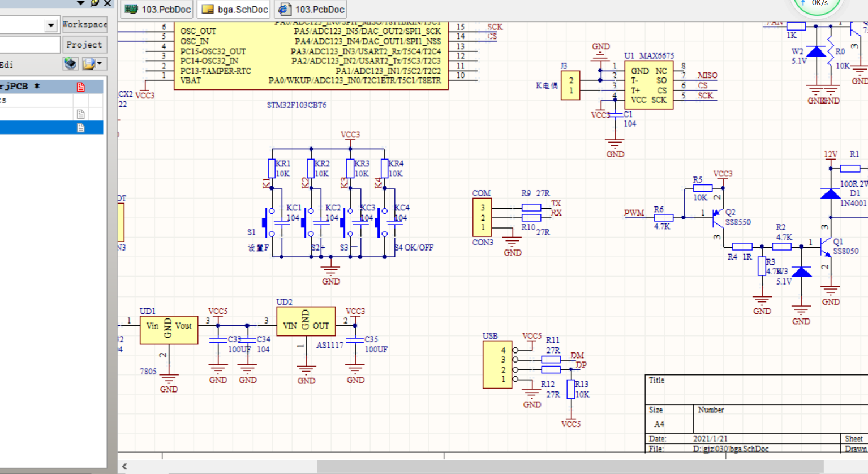This screenshot has height=474, width=868.
Task: Focus the project name input field
Action: click(29, 45)
